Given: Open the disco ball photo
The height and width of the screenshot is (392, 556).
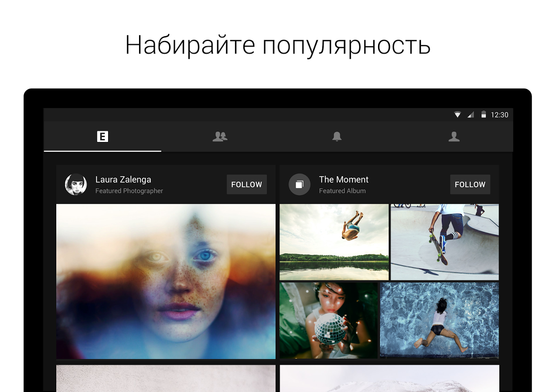Looking at the screenshot, I should click(329, 321).
